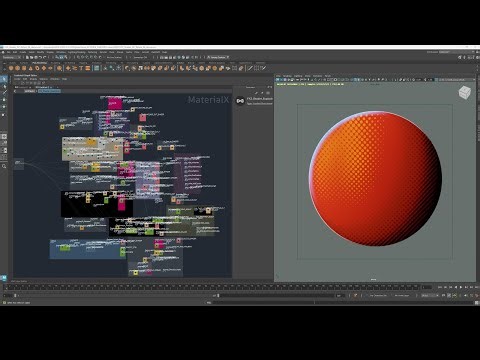Click the back arrow in graph editor path bar
The height and width of the screenshot is (360, 480).
point(15,91)
